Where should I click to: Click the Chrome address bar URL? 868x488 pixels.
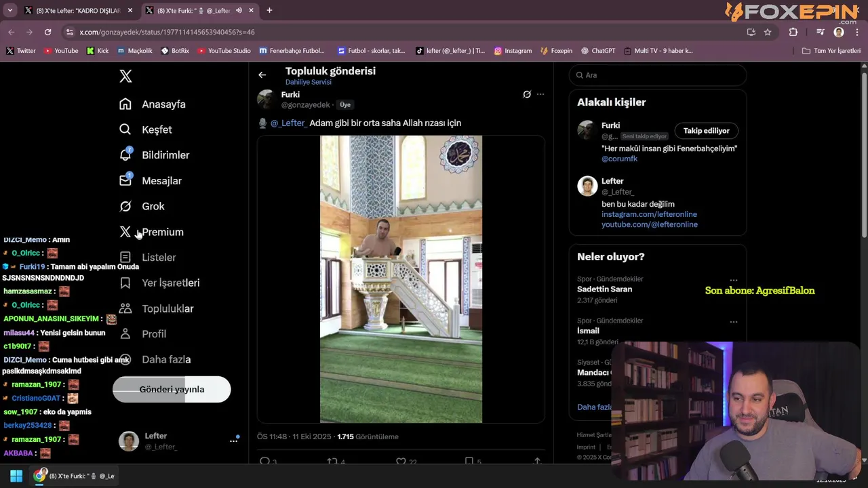pos(167,32)
